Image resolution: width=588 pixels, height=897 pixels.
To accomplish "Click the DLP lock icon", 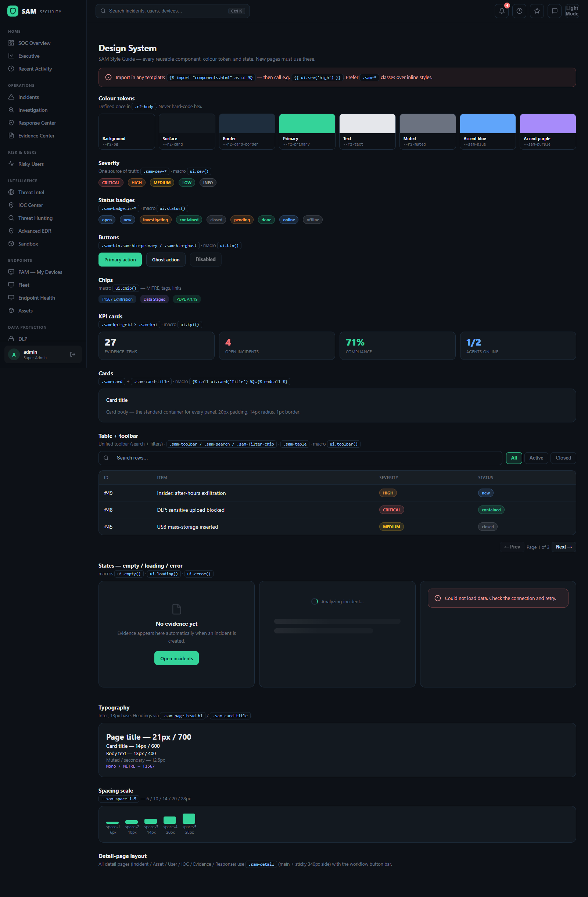I will (x=11, y=339).
